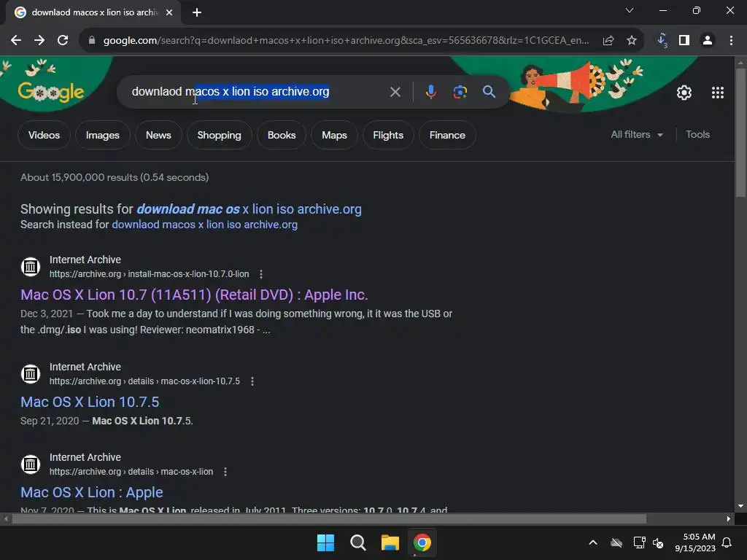The width and height of the screenshot is (747, 560).
Task: Go forward in browser history
Action: tap(39, 41)
